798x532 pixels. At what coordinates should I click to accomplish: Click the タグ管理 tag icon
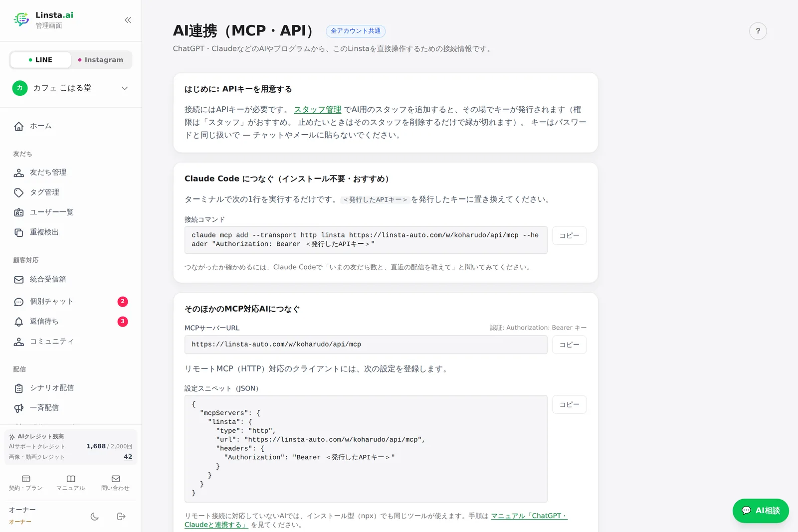tap(19, 192)
